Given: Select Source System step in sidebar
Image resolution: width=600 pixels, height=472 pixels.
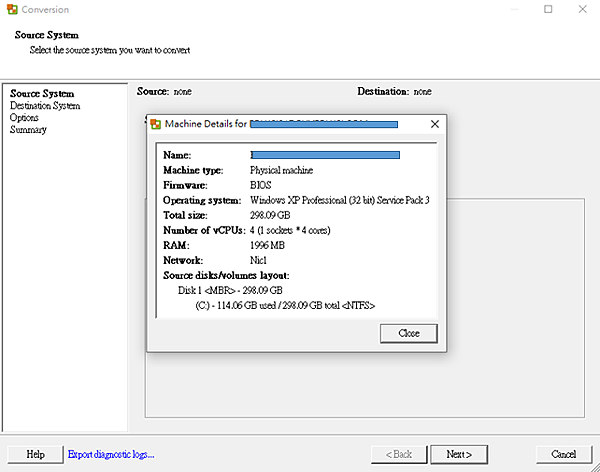Looking at the screenshot, I should point(42,94).
